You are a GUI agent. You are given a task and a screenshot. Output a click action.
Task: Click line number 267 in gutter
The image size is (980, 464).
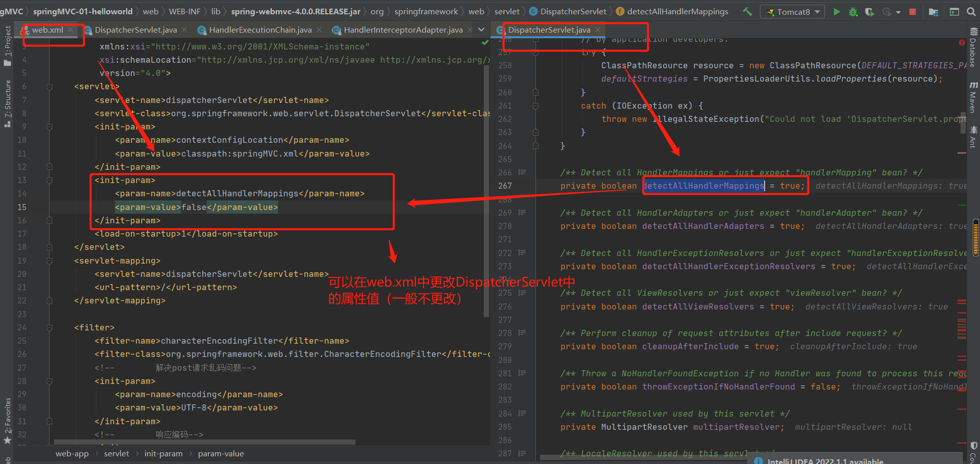tap(505, 186)
